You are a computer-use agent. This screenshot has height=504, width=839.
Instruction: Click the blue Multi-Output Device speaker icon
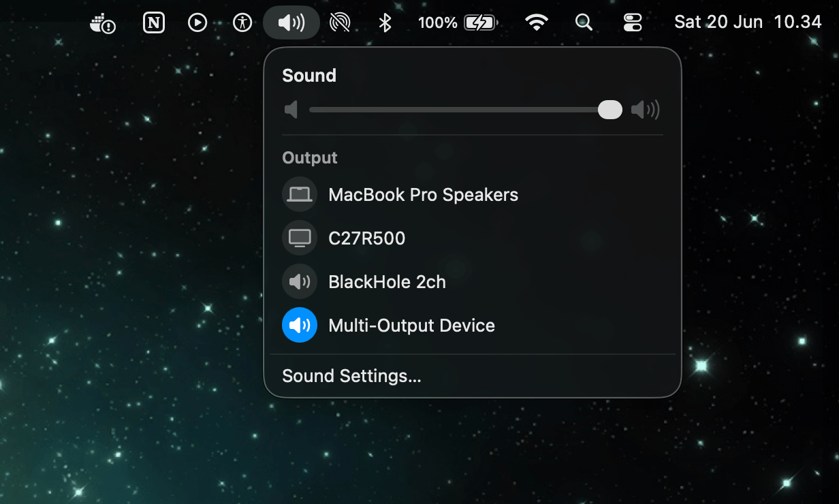[300, 326]
